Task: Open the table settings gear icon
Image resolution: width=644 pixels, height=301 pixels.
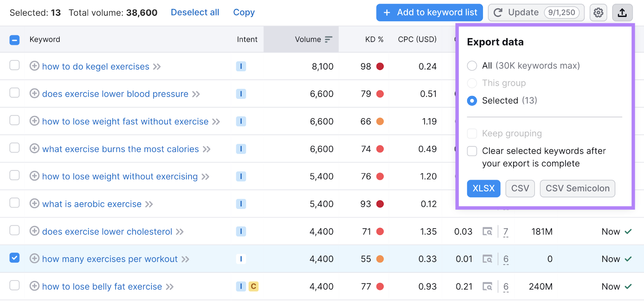Action: 598,13
